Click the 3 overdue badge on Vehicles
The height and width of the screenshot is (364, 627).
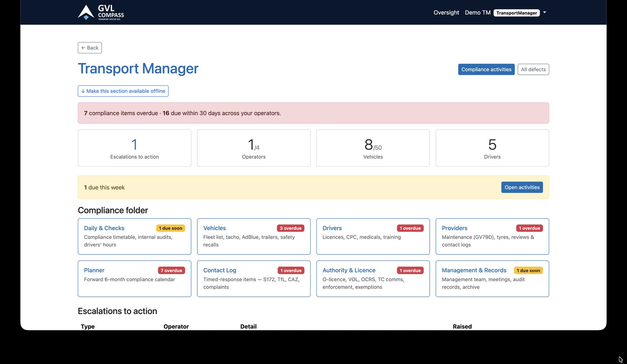(x=291, y=228)
